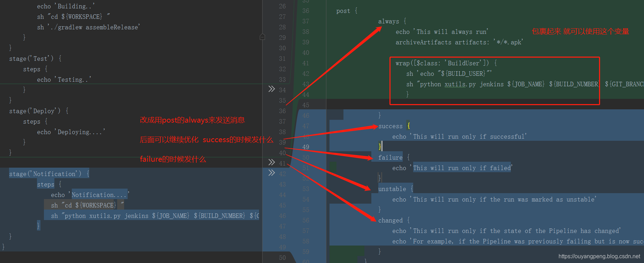The image size is (644, 263).
Task: Click echo 'marked as unstable' line
Action: click(494, 199)
